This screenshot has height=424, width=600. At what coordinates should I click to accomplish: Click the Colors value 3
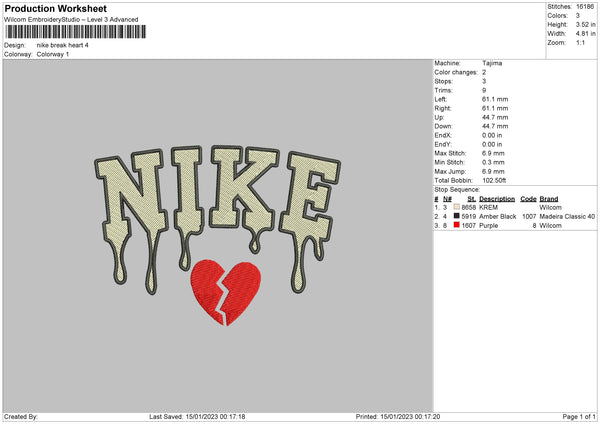578,16
